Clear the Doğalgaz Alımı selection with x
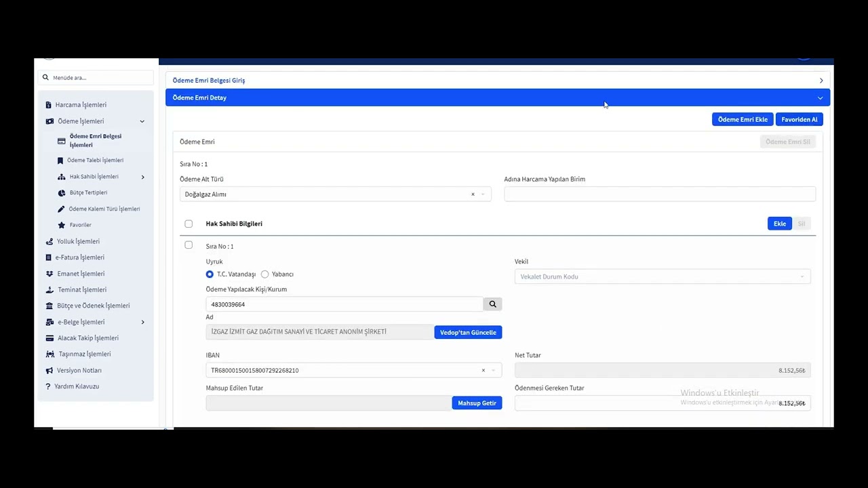868x488 pixels. point(473,195)
